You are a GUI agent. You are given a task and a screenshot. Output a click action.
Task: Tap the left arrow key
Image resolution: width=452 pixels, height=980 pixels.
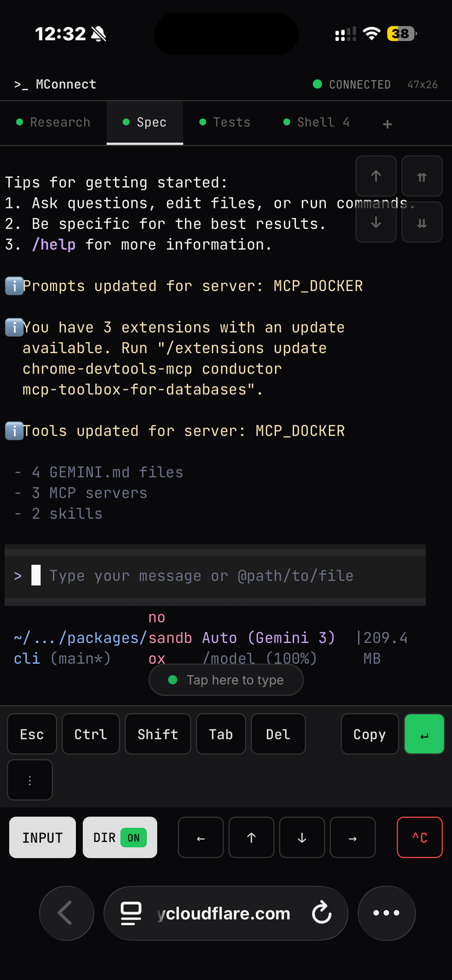[201, 838]
